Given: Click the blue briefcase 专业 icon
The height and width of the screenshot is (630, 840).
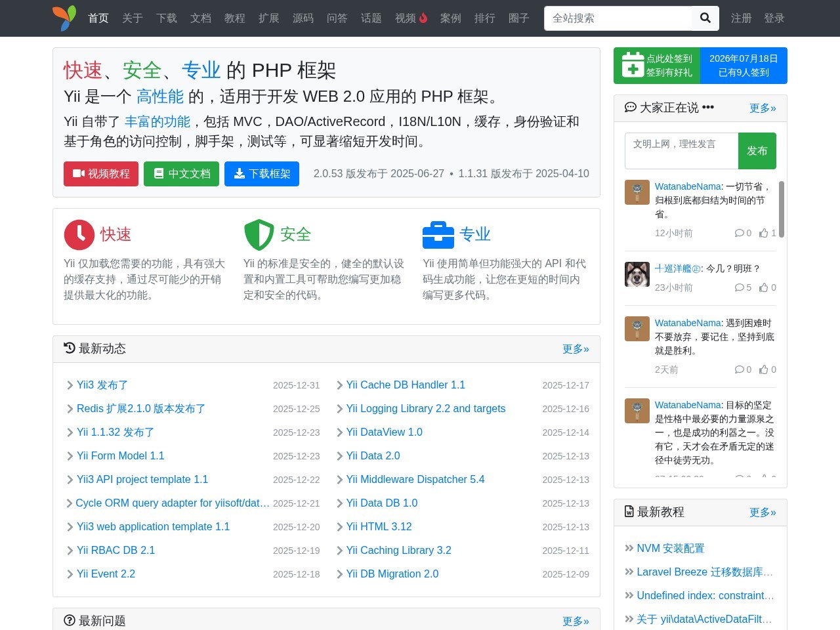Looking at the screenshot, I should pyautogui.click(x=438, y=235).
